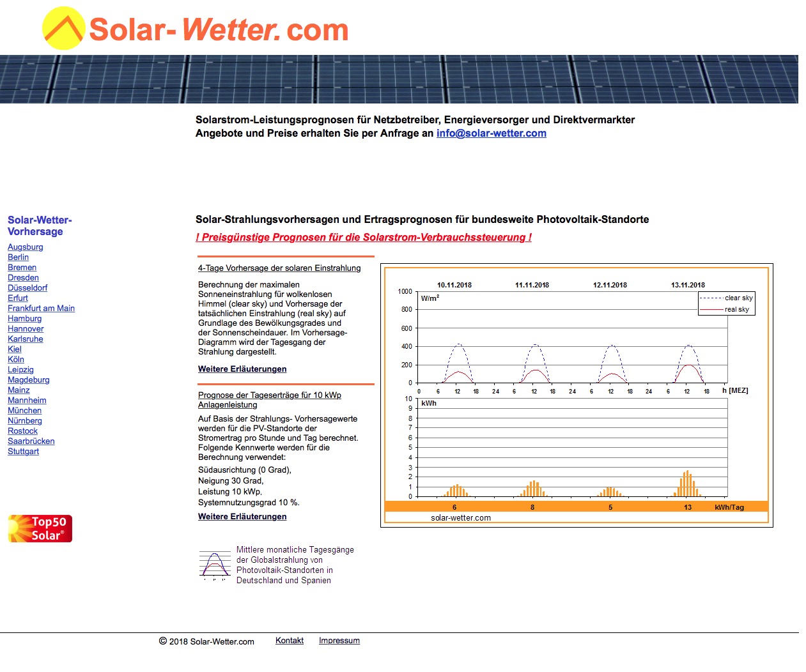Open the Mannheim forecast
Viewport: 806px width, 672px height.
[x=27, y=400]
